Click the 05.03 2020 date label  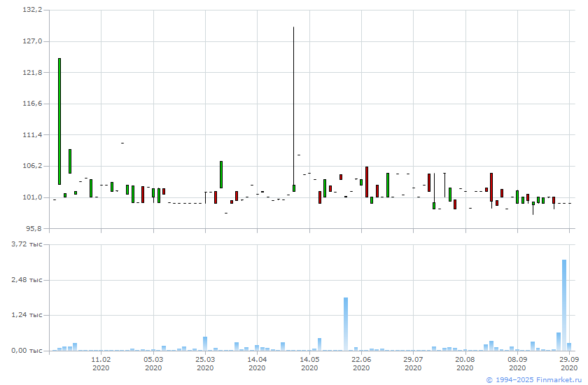pyautogui.click(x=153, y=363)
